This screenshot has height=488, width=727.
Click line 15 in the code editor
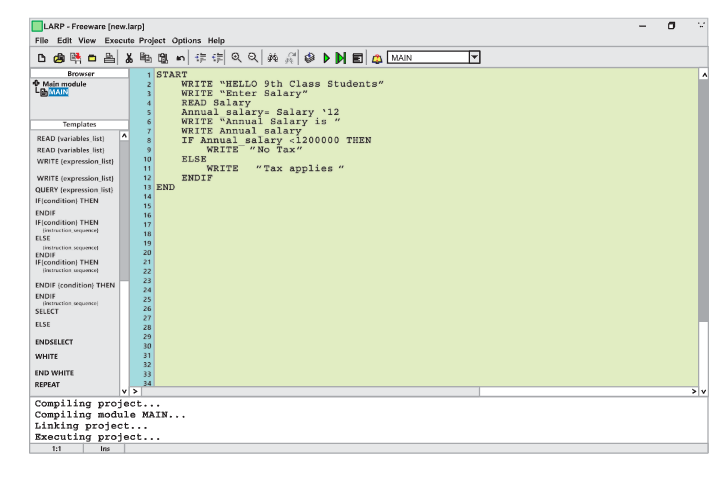[x=300, y=205]
